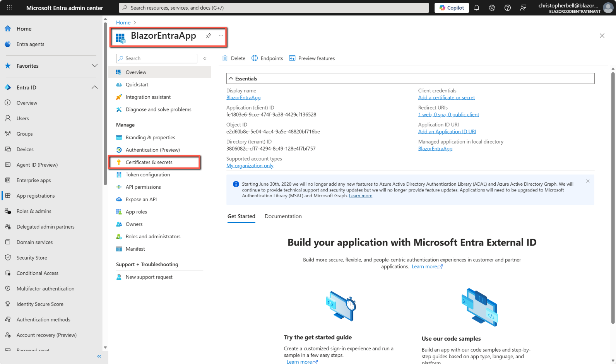Open the feedback icon in top bar
Image resolution: width=616 pixels, height=364 pixels.
point(523,8)
